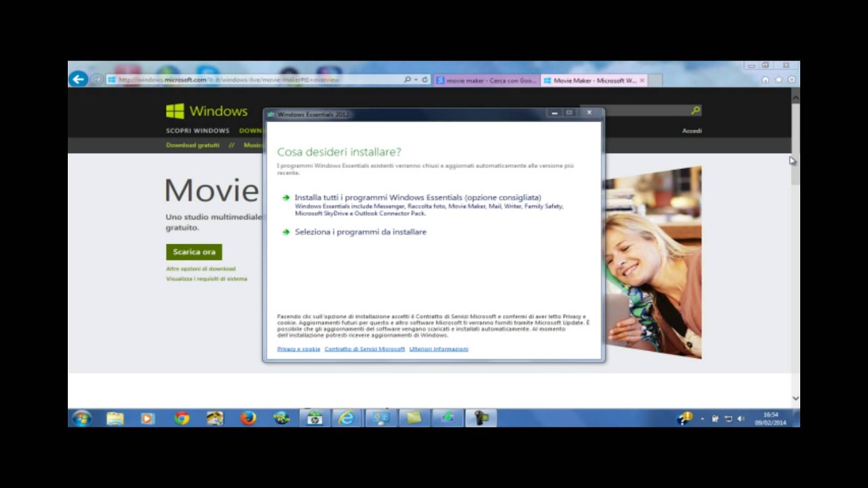Switch to Internet Explorer in the taskbar
The height and width of the screenshot is (488, 868).
tap(347, 418)
